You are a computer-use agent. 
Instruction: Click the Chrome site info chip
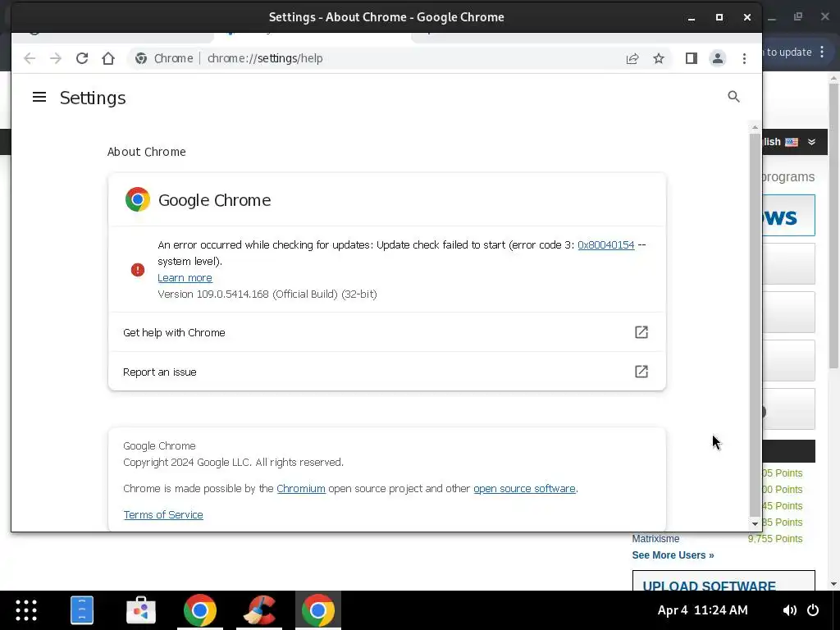(164, 58)
